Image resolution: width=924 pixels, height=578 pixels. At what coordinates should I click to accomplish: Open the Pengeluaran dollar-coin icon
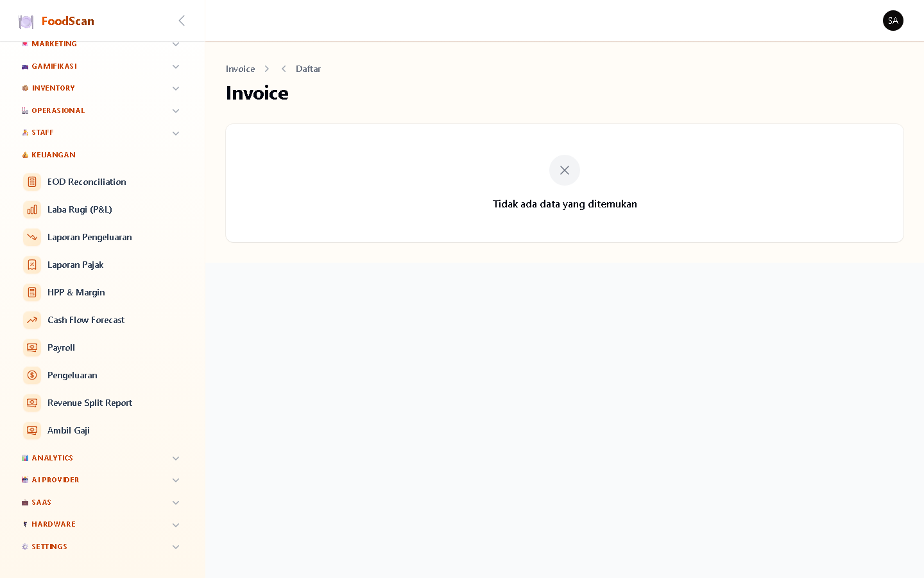pyautogui.click(x=32, y=375)
